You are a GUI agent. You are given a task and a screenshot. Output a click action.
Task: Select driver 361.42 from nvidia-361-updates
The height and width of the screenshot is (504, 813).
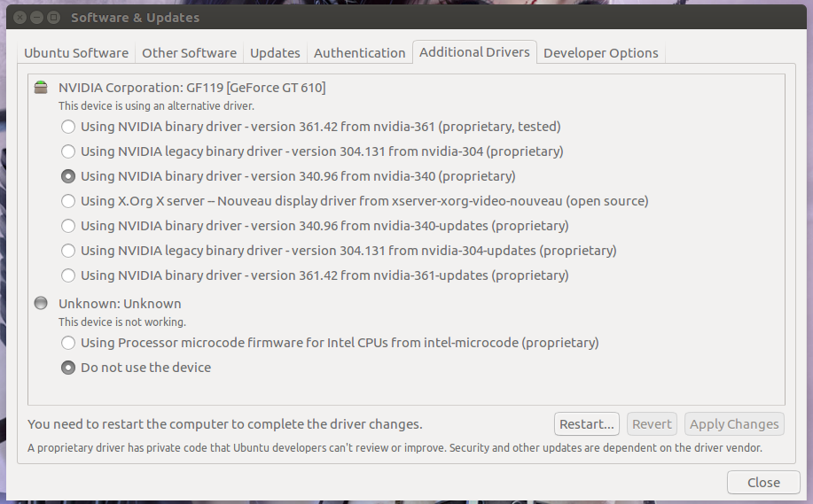68,275
